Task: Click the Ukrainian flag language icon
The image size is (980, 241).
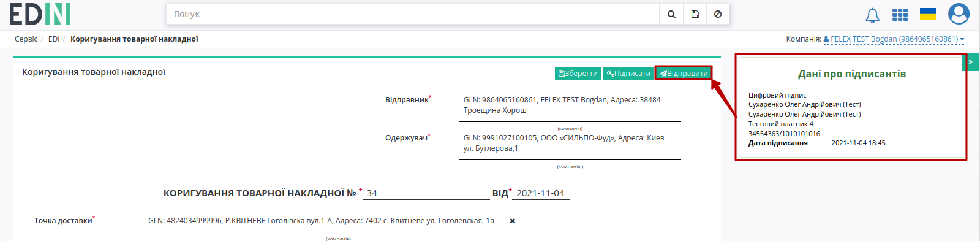Action: (x=928, y=14)
